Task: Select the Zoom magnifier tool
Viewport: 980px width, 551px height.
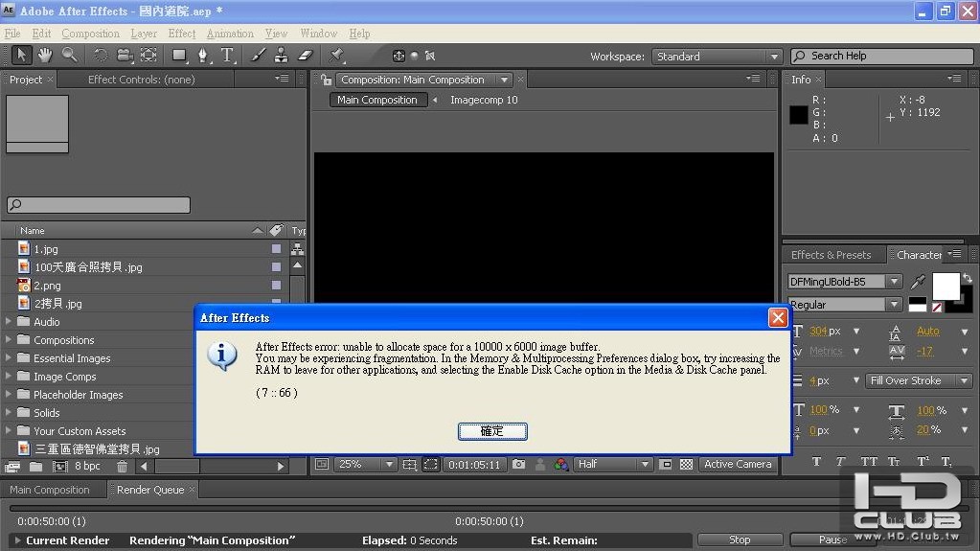Action: point(69,56)
